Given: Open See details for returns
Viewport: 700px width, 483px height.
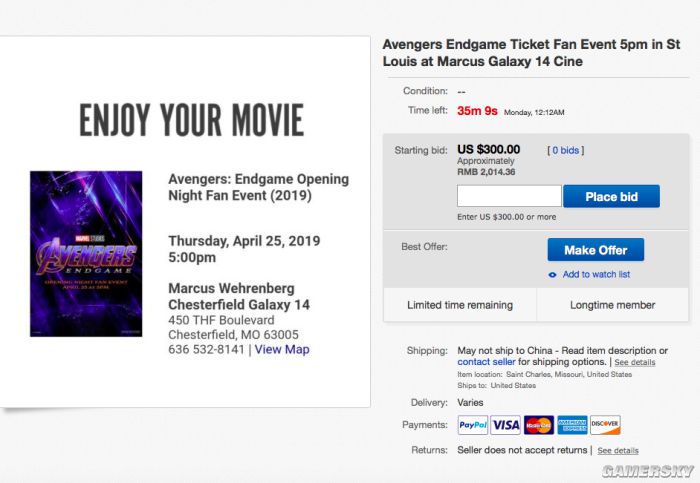Looking at the screenshot, I should 617,451.
